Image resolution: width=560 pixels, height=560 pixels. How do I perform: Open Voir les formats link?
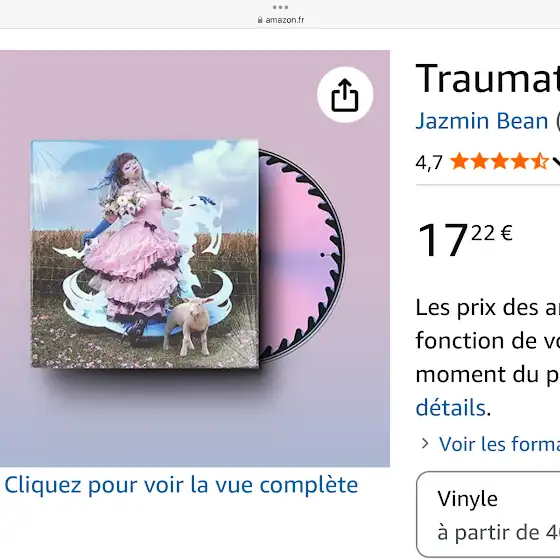[x=499, y=444]
